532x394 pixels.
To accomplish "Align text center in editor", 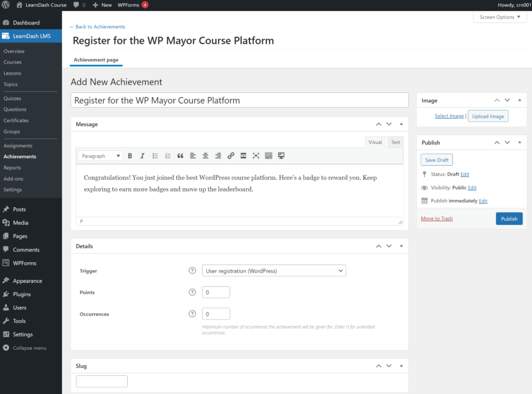I will [206, 156].
